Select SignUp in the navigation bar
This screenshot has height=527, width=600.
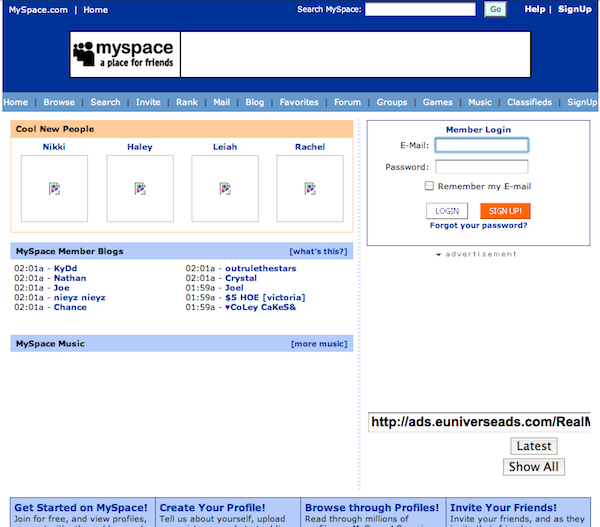click(582, 102)
